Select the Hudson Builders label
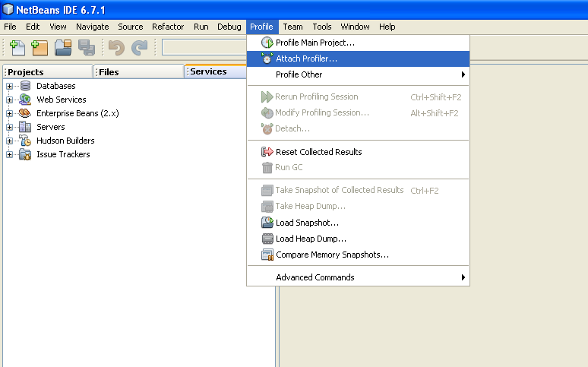The height and width of the screenshot is (367, 588). click(65, 141)
